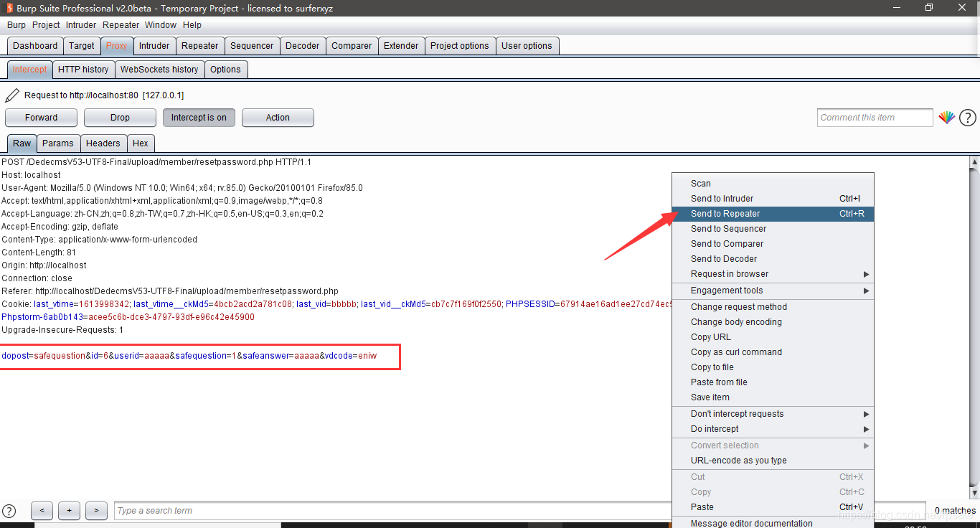
Task: Open the User options tab
Action: 527,46
